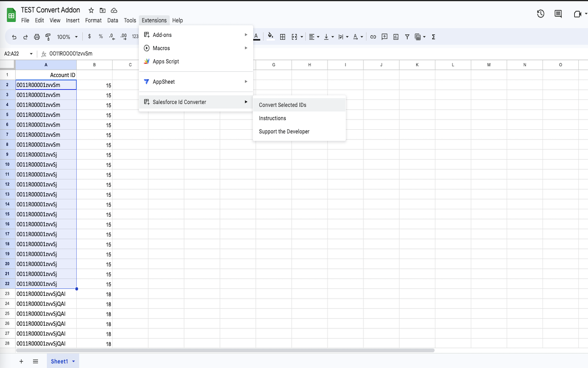The image size is (588, 368).
Task: Open the vertical align dropdown
Action: 328,37
